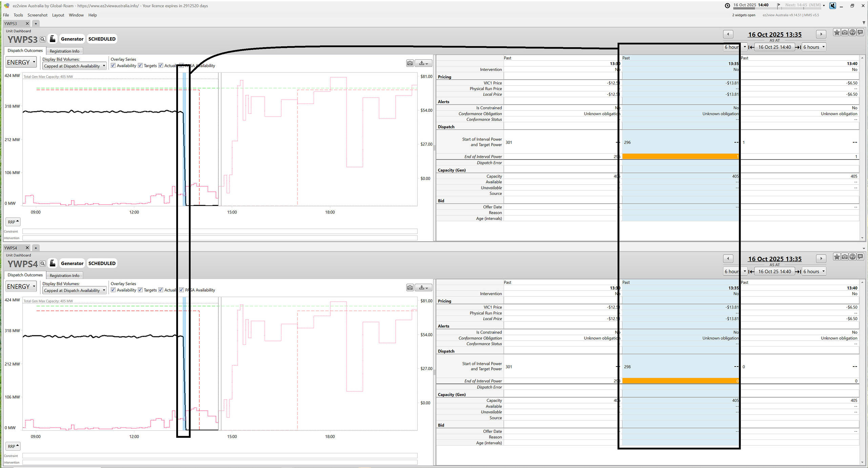The height and width of the screenshot is (468, 868).
Task: Click the comment feedback icon in YWPS4 header
Action: tap(860, 257)
